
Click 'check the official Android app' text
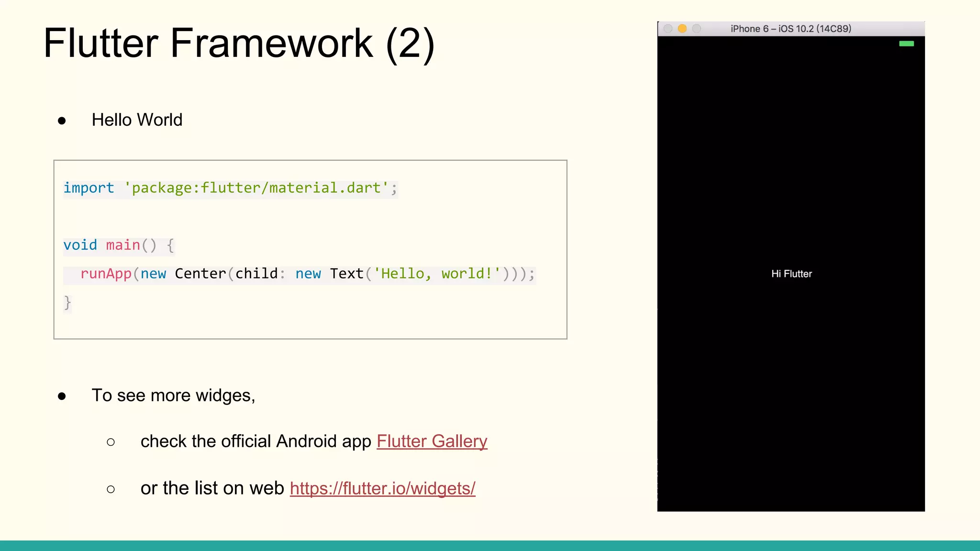pos(256,441)
